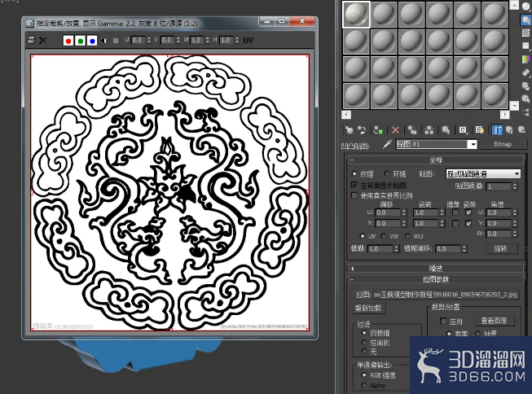532x394 pixels.
Task: Click red X Reset Map icon
Action: point(395,130)
